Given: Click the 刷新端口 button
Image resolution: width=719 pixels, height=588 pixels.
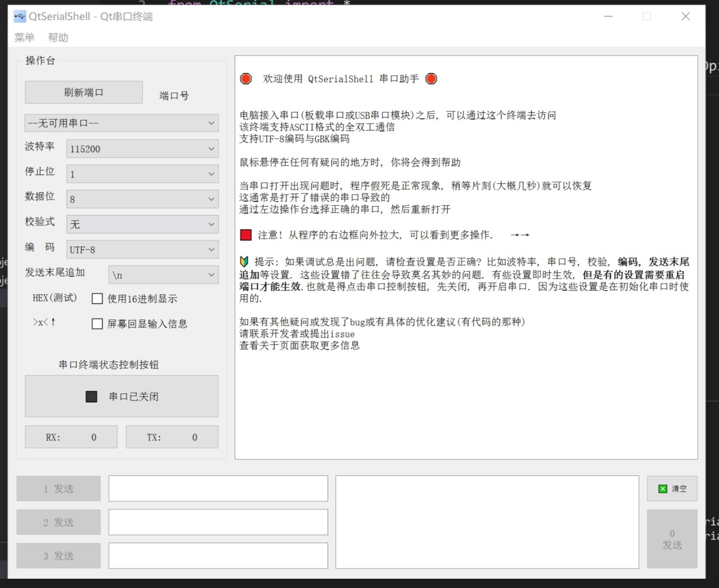Looking at the screenshot, I should (x=84, y=92).
